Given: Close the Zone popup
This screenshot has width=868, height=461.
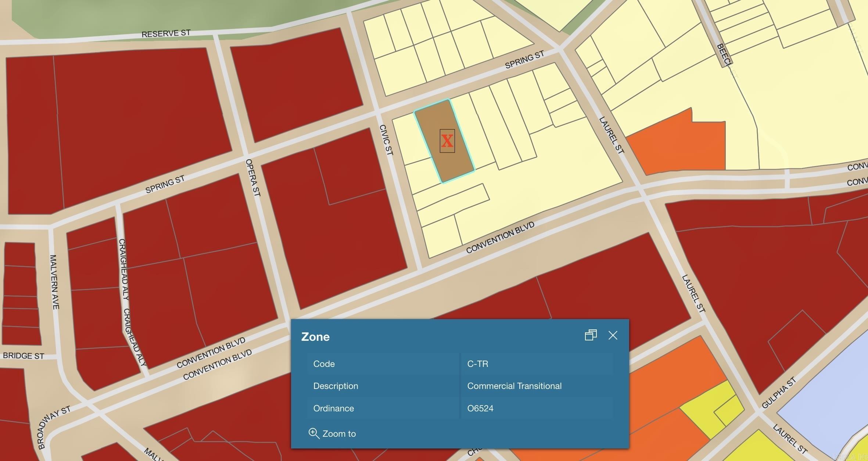Looking at the screenshot, I should (613, 335).
